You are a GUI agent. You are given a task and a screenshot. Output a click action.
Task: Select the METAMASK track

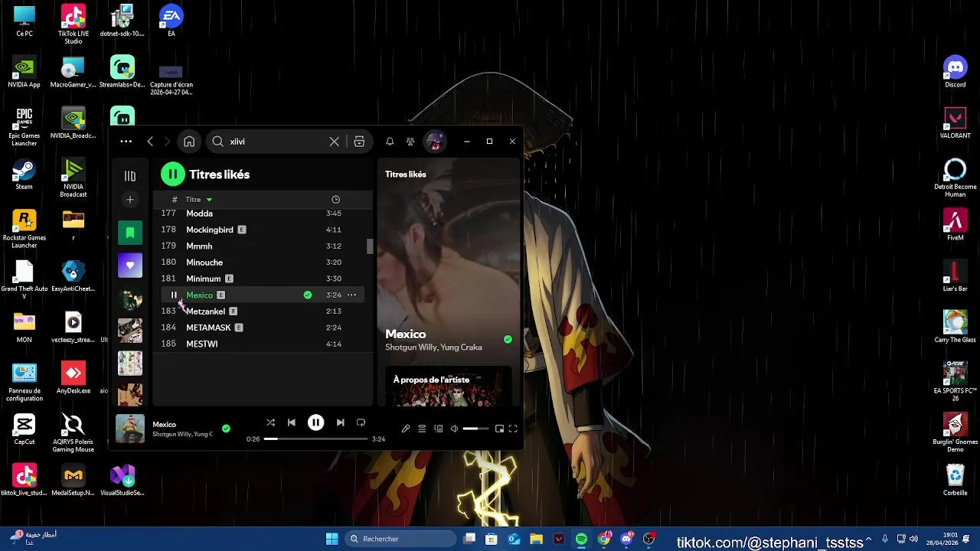(x=262, y=328)
